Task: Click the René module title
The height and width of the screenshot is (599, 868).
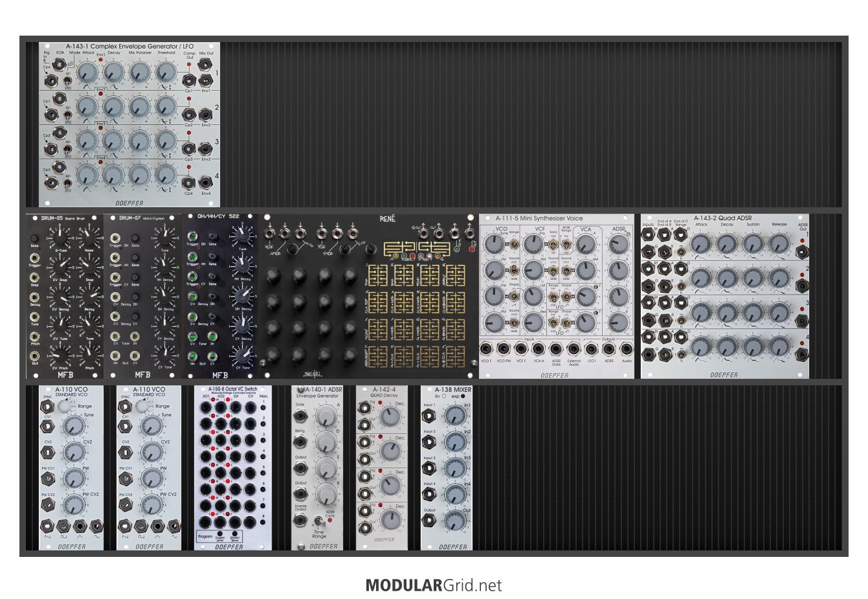Action: [388, 220]
